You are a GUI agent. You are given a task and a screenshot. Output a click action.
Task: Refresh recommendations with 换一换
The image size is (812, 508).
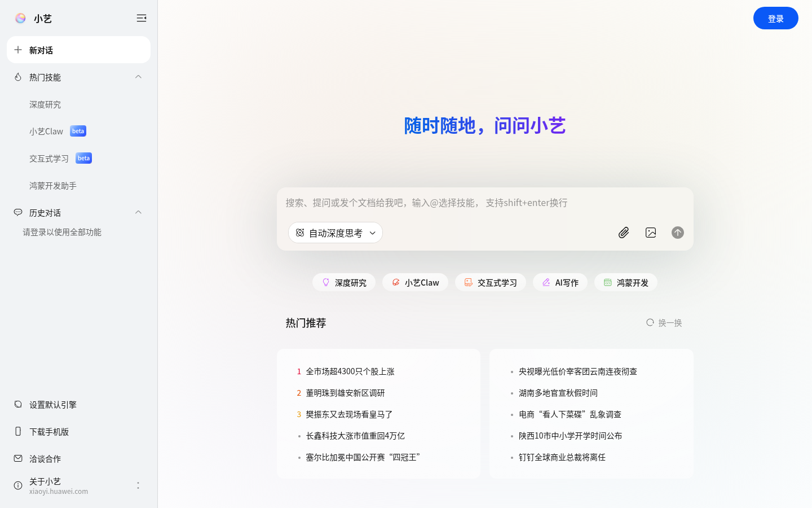[x=664, y=323]
